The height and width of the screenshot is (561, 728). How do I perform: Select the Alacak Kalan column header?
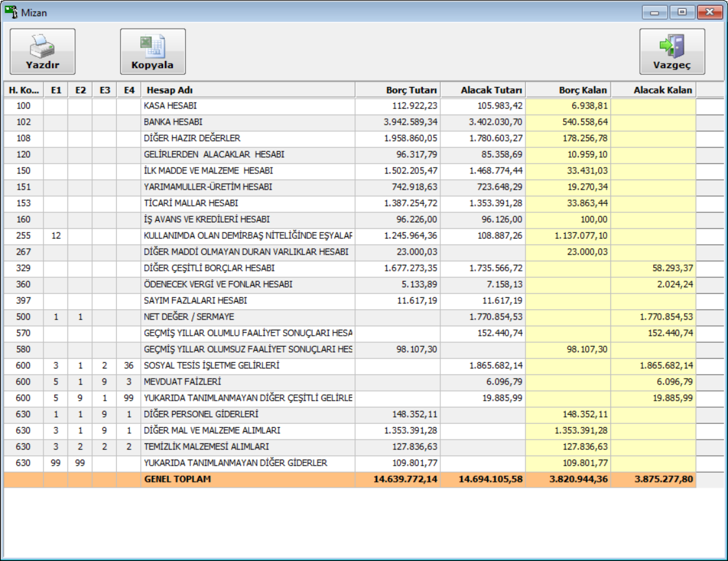pyautogui.click(x=653, y=90)
